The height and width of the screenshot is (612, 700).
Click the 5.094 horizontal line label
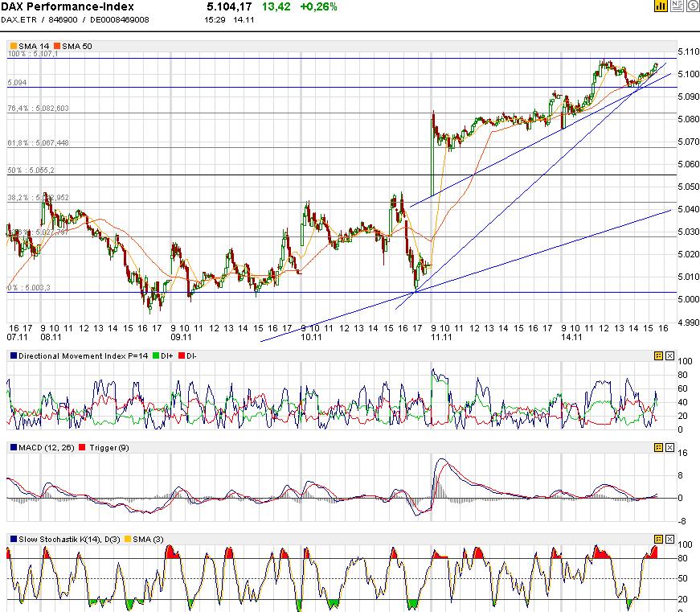tap(18, 83)
